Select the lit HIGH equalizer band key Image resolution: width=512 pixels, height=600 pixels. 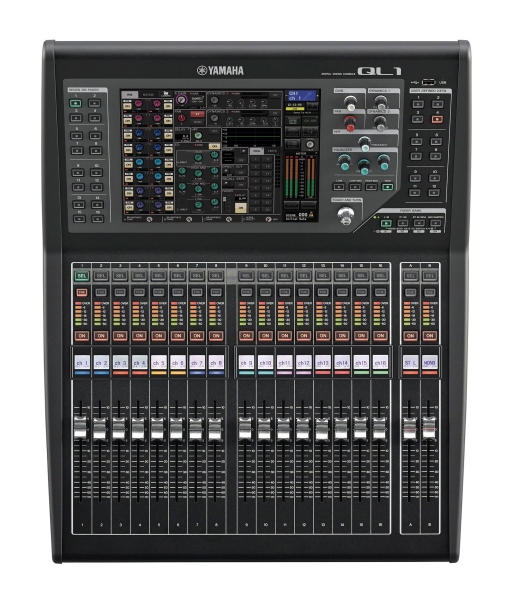[388, 187]
